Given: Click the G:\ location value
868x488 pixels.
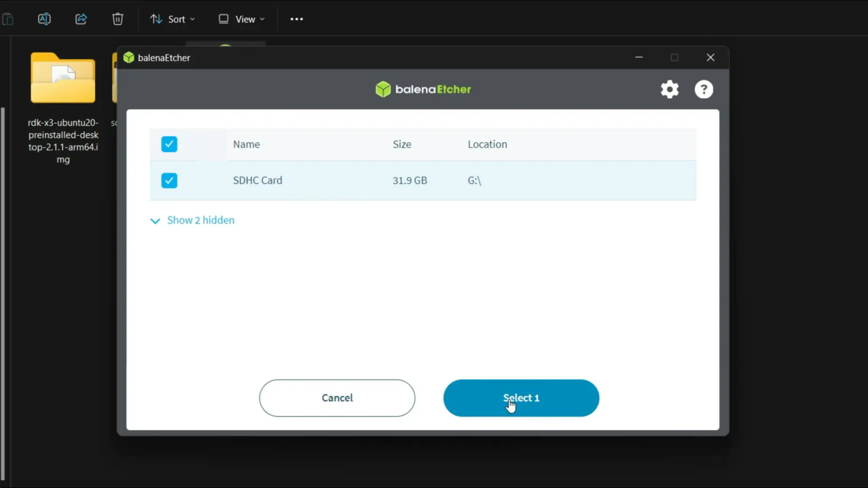Looking at the screenshot, I should (474, 180).
